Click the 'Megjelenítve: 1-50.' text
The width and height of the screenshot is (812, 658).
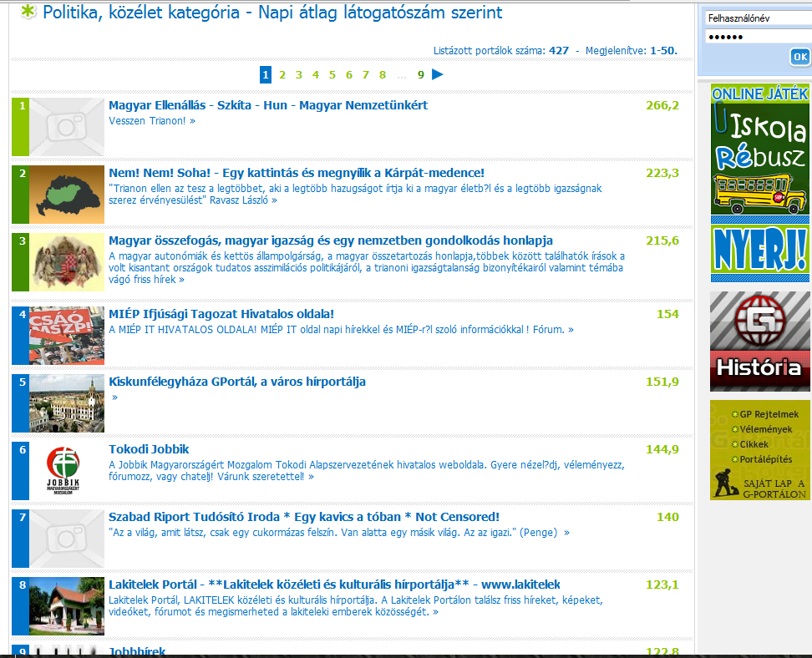pos(632,51)
